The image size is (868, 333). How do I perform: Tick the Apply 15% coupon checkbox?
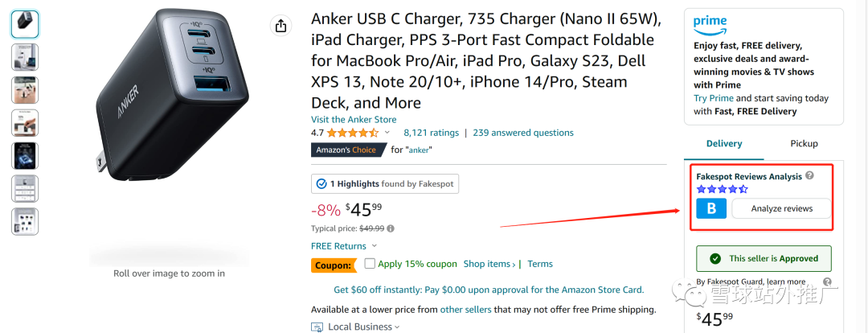(x=370, y=263)
